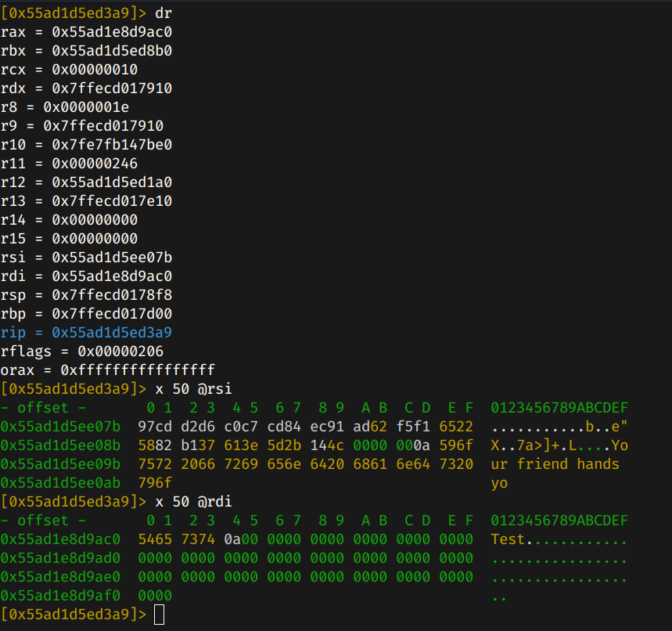The width and height of the screenshot is (672, 631).
Task: Click the rsi register value 0x55ad1d5ee07b
Action: coord(112,258)
